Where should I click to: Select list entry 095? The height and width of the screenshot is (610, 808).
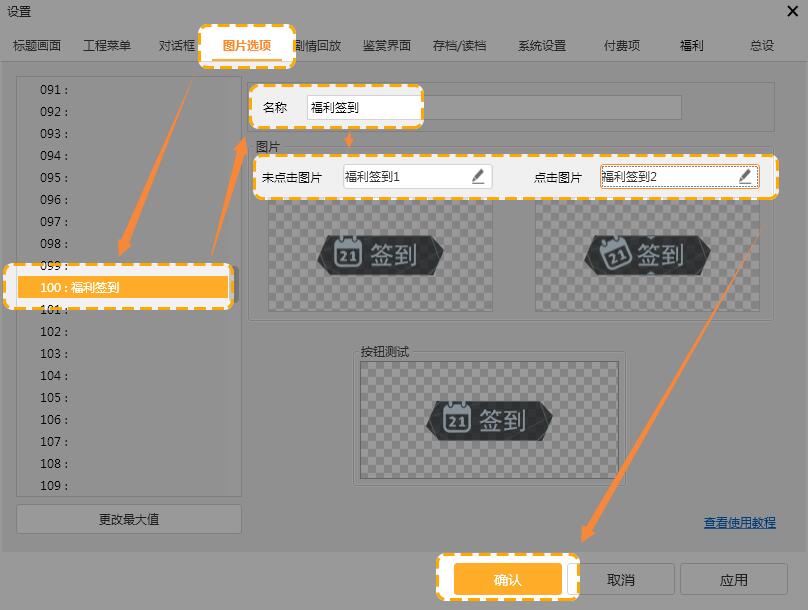pos(54,178)
